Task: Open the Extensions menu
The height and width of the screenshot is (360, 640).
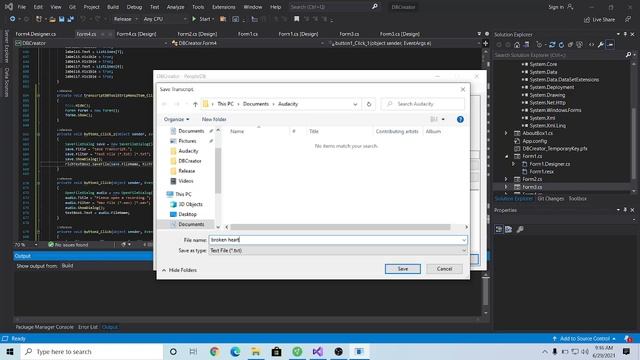Action: click(224, 7)
